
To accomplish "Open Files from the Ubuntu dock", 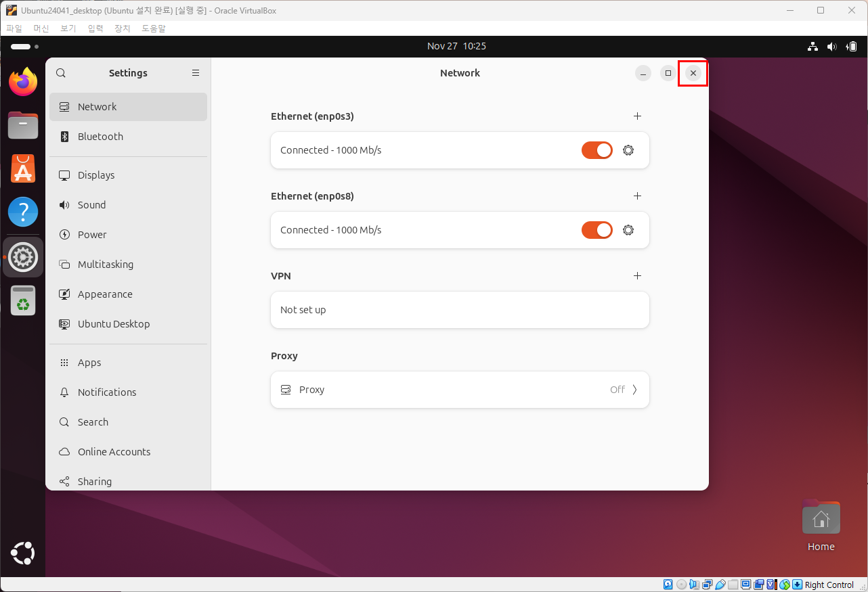I will [x=23, y=126].
